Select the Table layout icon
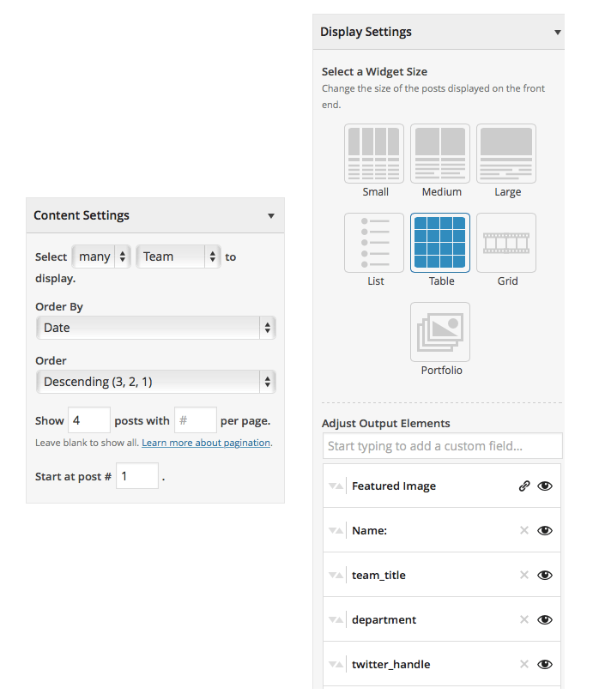Viewport: 593px width, 700px height. 440,243
